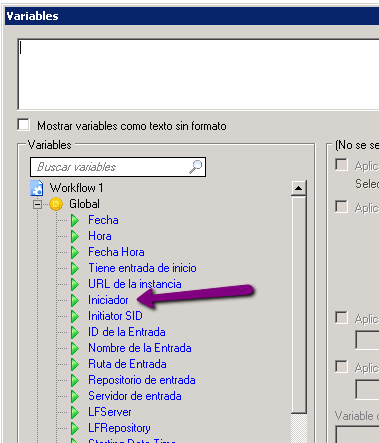379x443 pixels.
Task: Select the Fecha Hora variable
Action: click(116, 252)
